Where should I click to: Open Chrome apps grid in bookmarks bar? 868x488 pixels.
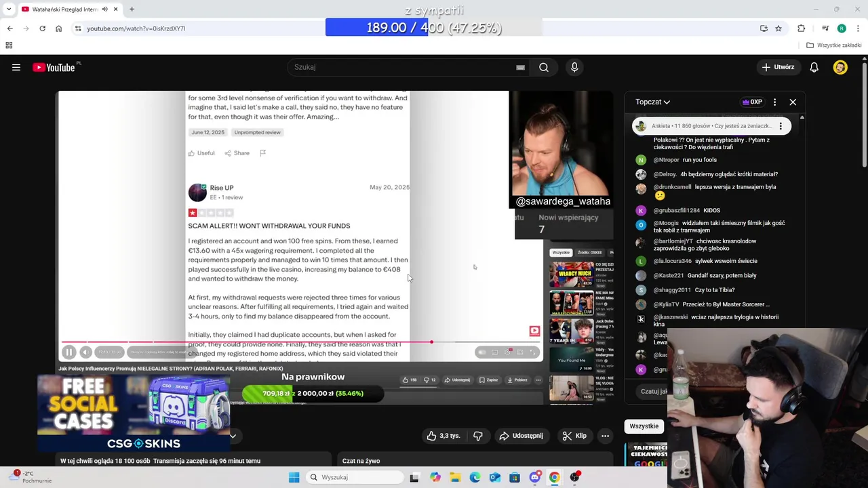coord(9,45)
